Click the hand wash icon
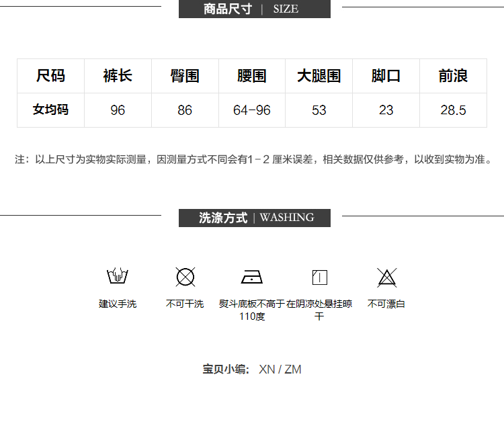The height and width of the screenshot is (430, 504). pos(118,276)
